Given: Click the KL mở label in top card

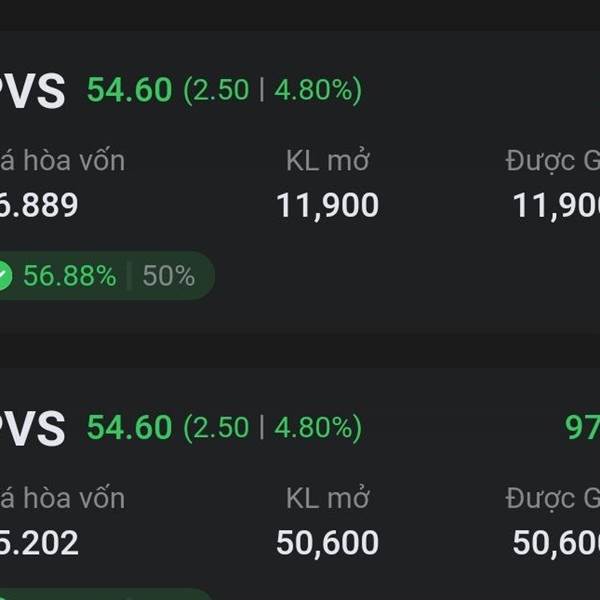Looking at the screenshot, I should 327,160.
